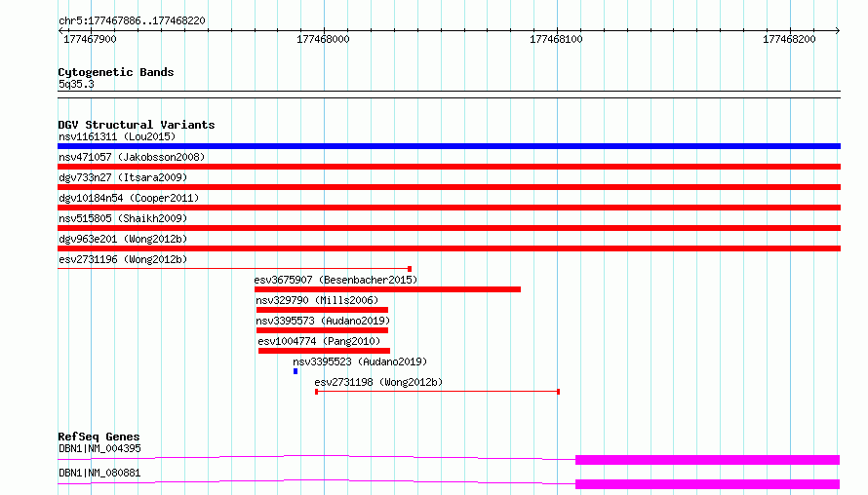Click the thin esv2731198 variant line

(437, 392)
